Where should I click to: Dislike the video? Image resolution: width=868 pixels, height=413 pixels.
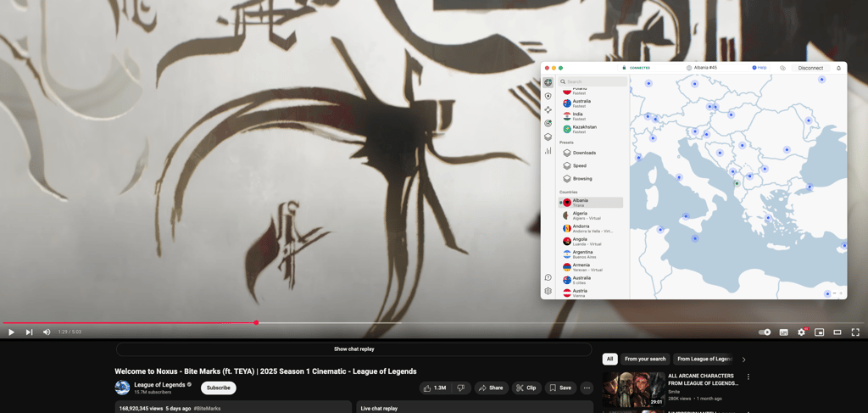[460, 388]
